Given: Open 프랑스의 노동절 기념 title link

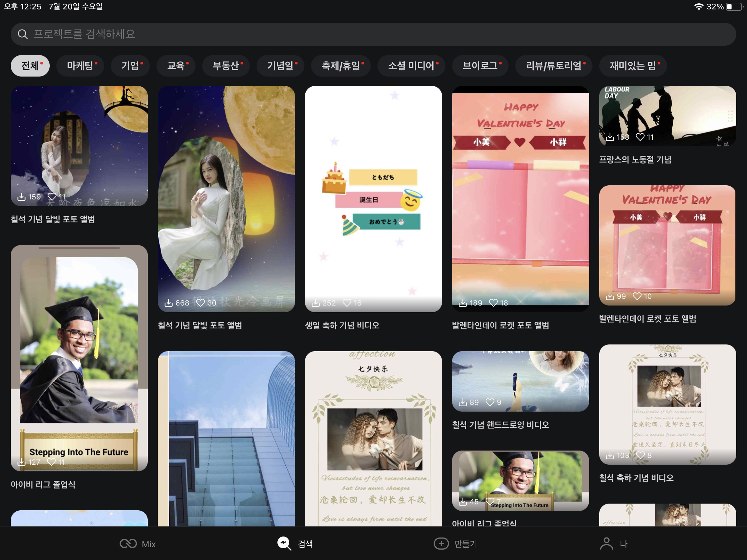Looking at the screenshot, I should (x=635, y=159).
